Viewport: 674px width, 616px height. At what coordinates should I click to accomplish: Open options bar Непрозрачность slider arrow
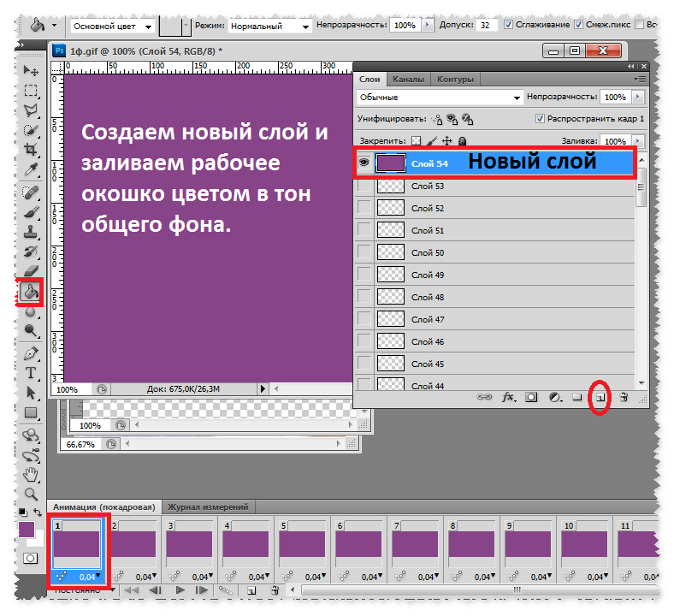pos(428,25)
